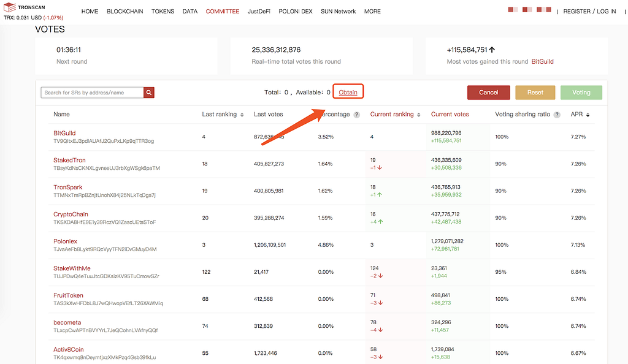Open the CryptoChain representative
Screen dimensions: 628x364
(x=71, y=214)
